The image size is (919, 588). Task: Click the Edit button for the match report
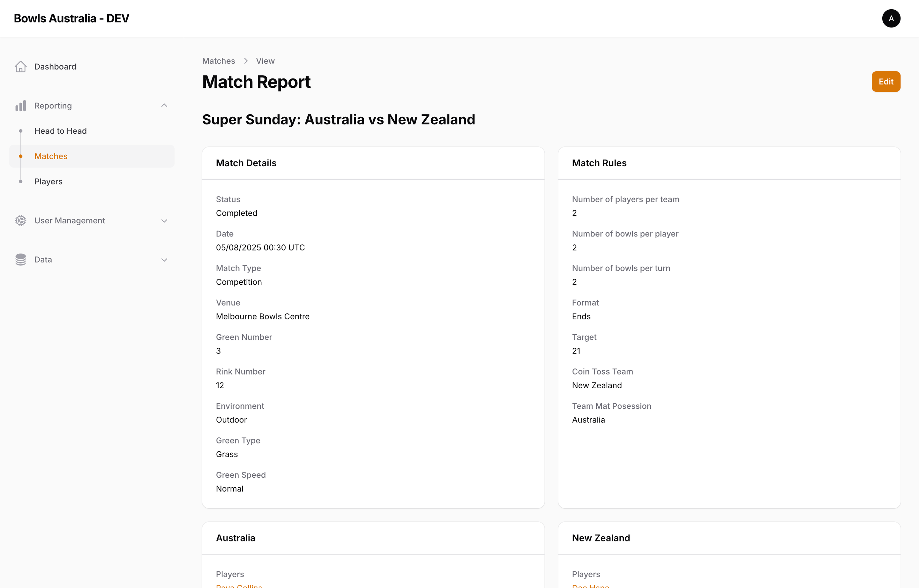[x=886, y=81]
